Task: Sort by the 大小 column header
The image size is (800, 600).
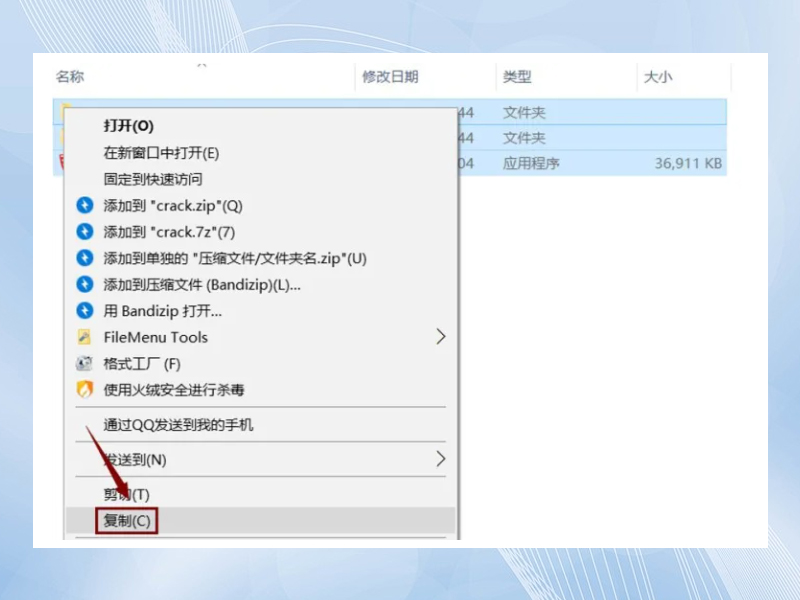Action: click(656, 77)
